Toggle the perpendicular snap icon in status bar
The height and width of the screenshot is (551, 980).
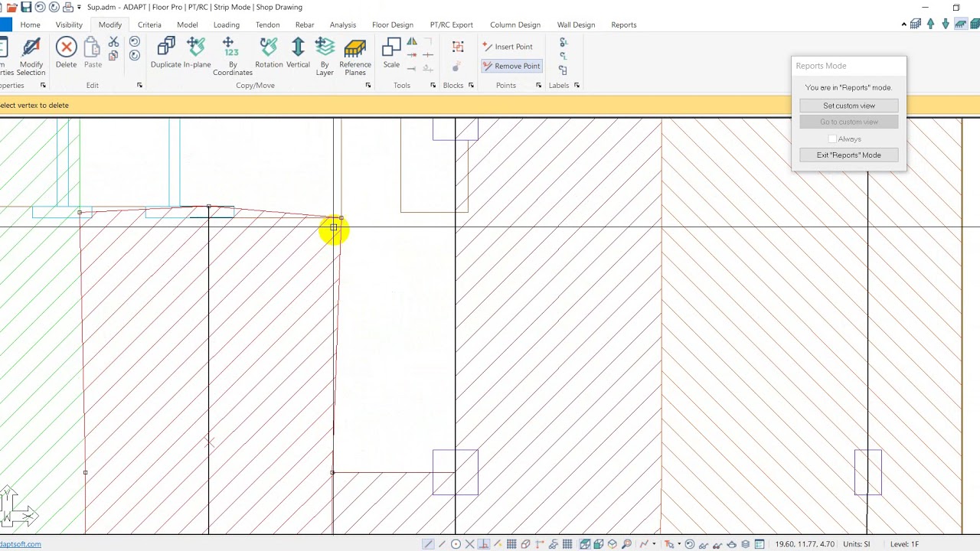[483, 544]
